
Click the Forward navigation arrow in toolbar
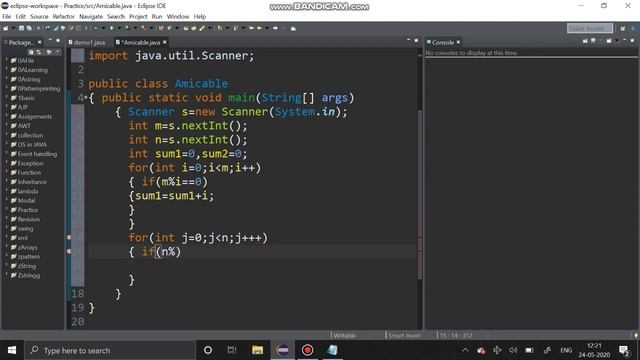pos(275,28)
